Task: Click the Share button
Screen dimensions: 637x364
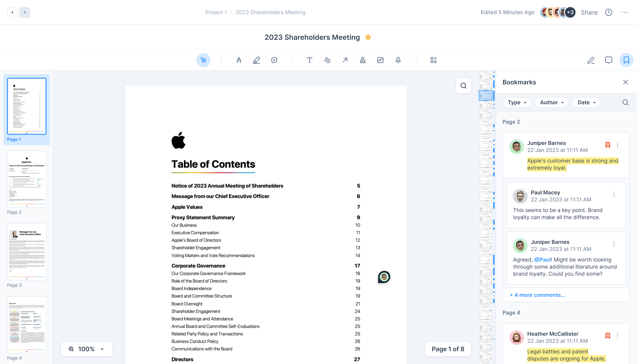Action: click(589, 12)
